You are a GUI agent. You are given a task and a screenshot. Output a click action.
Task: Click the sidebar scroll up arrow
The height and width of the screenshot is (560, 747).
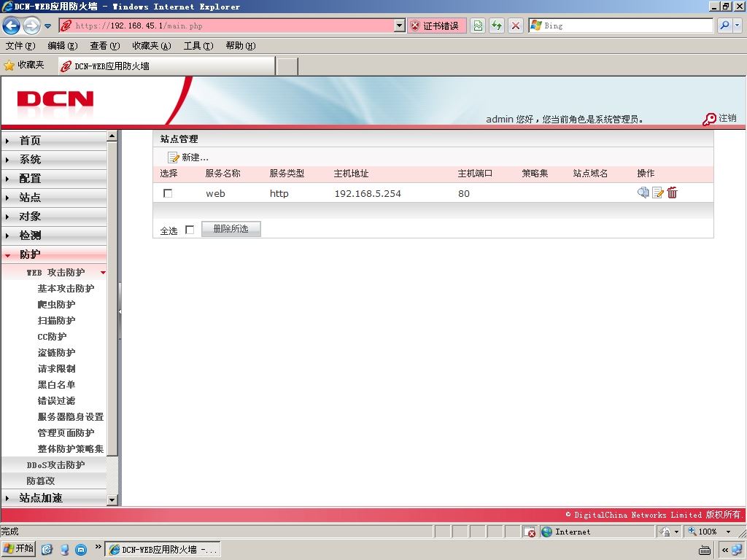(112, 136)
